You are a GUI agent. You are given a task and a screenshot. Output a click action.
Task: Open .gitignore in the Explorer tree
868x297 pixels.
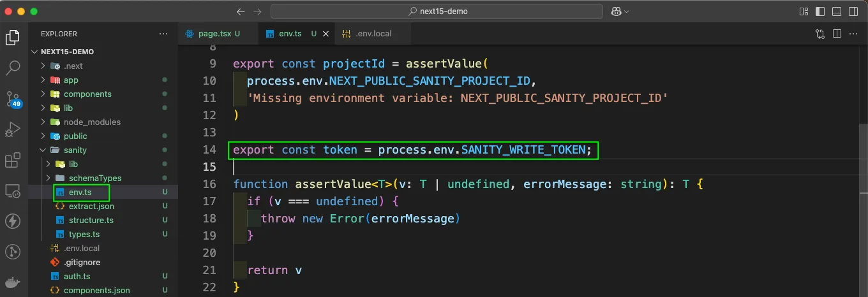[x=82, y=262]
